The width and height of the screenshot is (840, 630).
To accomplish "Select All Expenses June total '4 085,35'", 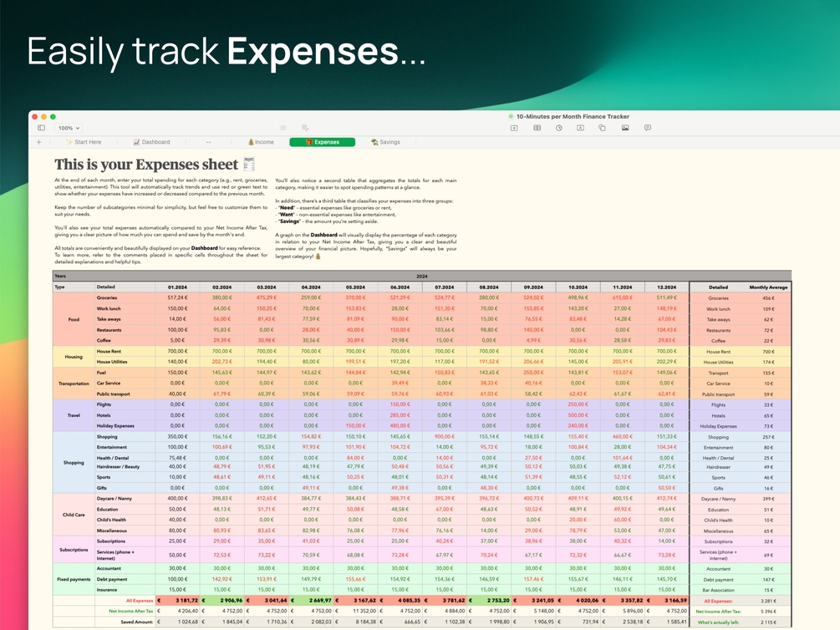I will [x=400, y=601].
